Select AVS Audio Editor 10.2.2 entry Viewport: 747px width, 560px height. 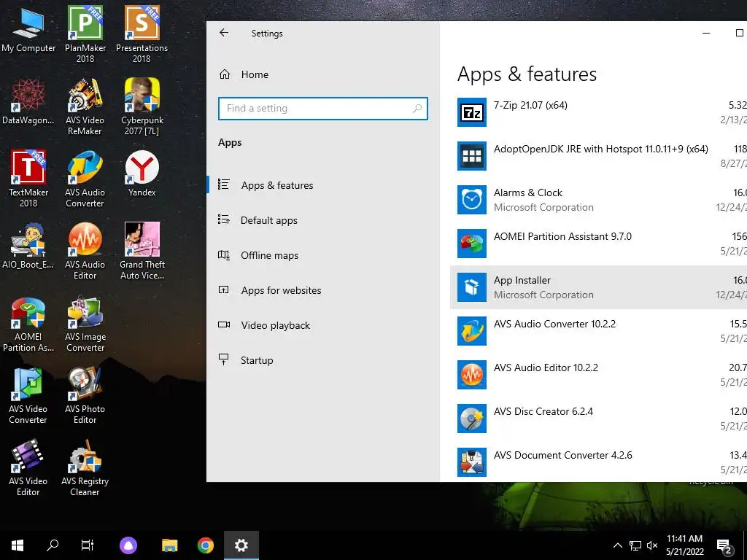click(x=598, y=375)
